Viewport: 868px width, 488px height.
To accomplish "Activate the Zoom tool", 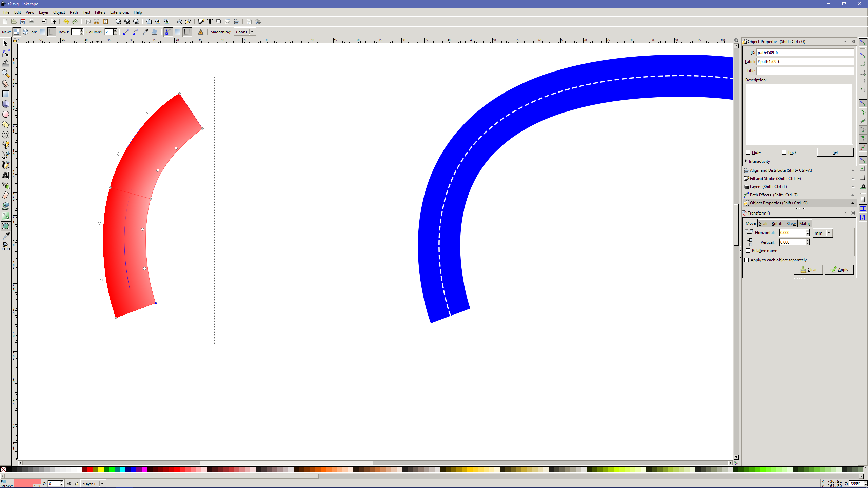I will pos(5,74).
